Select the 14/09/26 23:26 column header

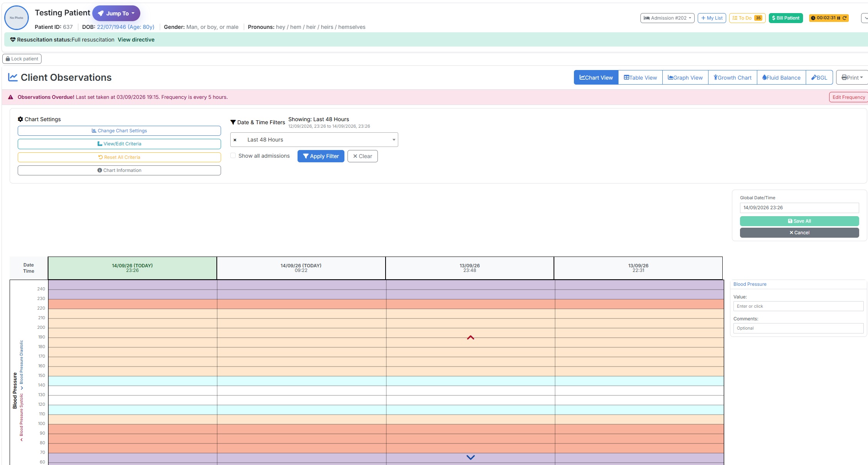coord(132,268)
